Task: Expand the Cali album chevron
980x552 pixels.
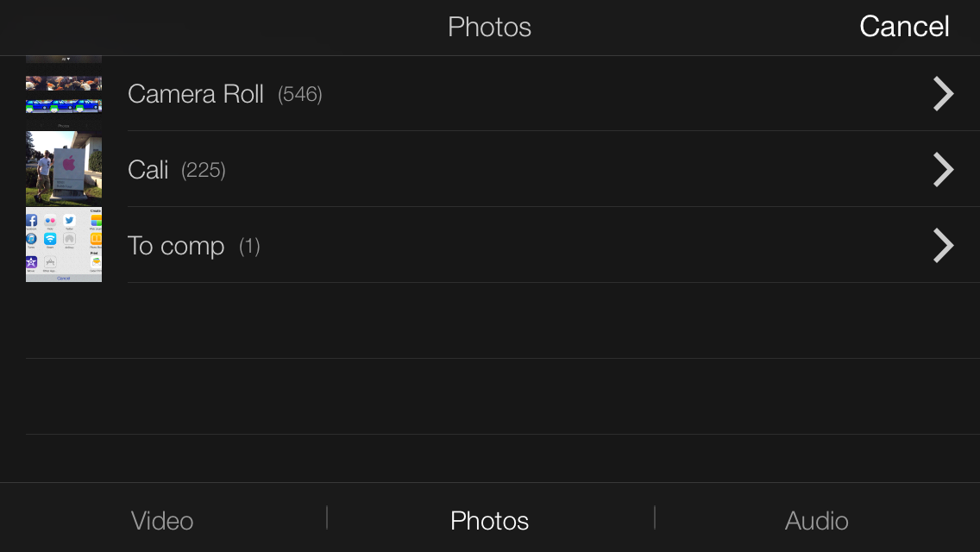Action: click(x=943, y=169)
